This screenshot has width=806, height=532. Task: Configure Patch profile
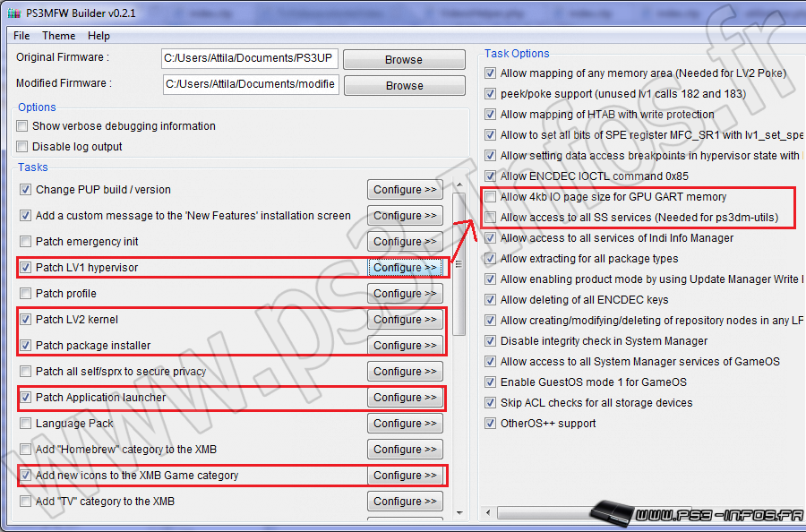point(405,294)
